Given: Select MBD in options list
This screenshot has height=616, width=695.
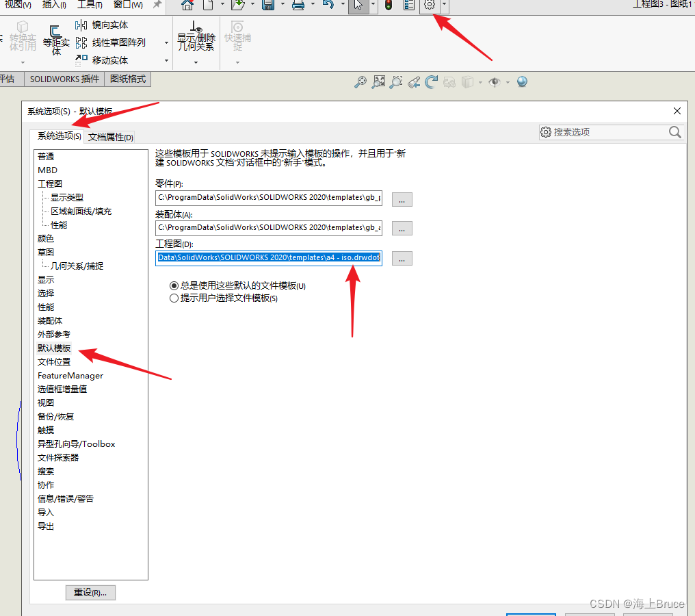Looking at the screenshot, I should pos(47,170).
